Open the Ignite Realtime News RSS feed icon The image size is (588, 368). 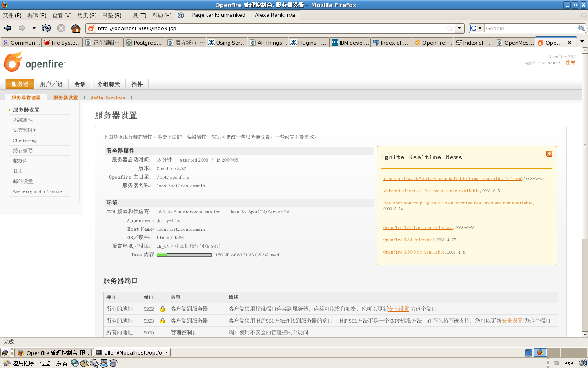coord(549,154)
